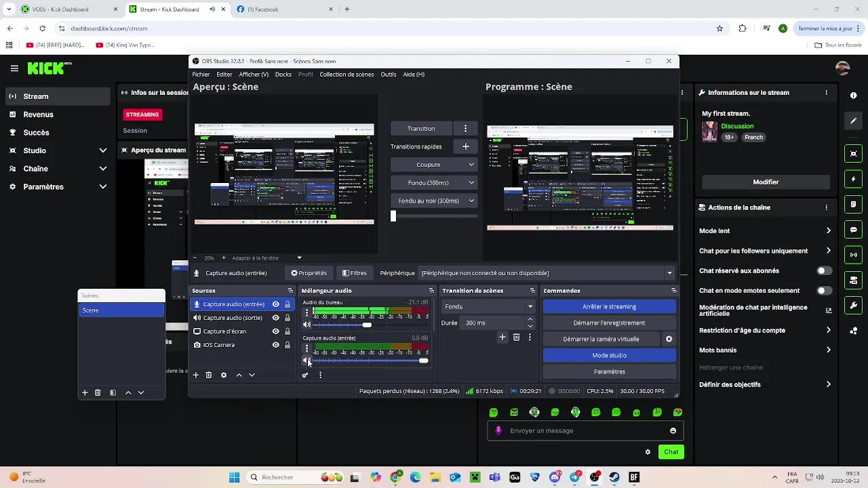This screenshot has width=868, height=488.
Task: Add a scene in floating Scènes dock
Action: click(x=85, y=392)
